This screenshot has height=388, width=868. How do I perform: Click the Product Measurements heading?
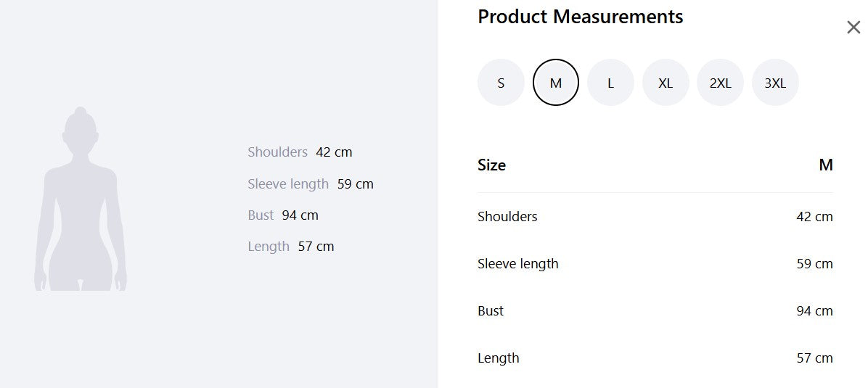[x=580, y=17]
